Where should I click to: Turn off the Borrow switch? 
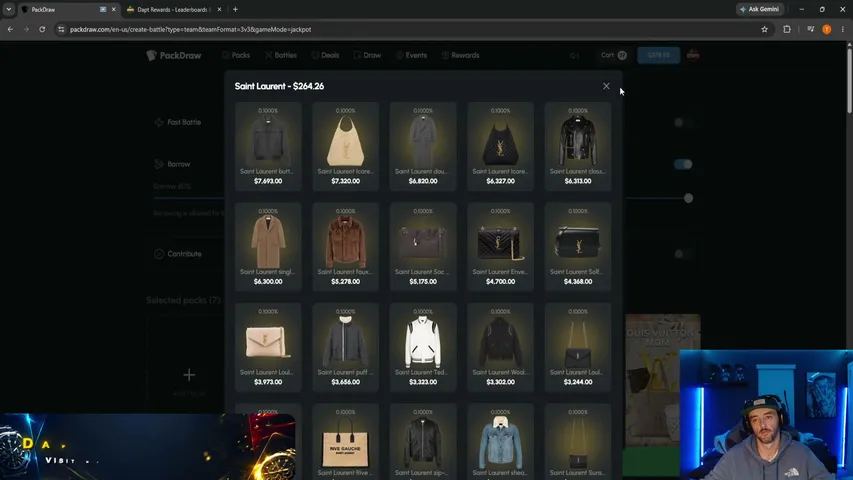[683, 164]
